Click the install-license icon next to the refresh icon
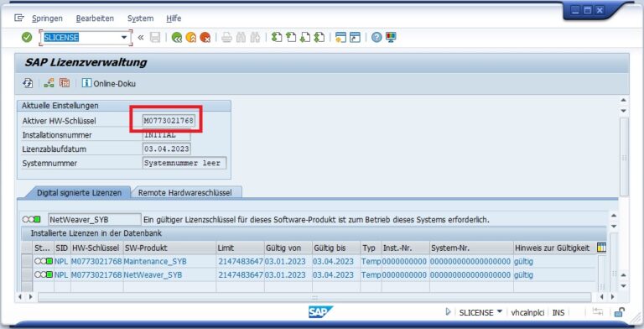Image resolution: width=644 pixels, height=329 pixels. [x=49, y=83]
